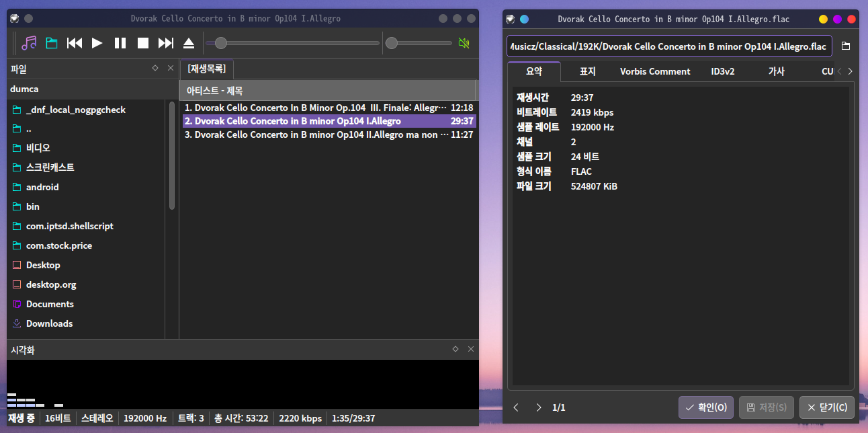The image size is (868, 433).
Task: Start playback with the Play button
Action: (x=97, y=44)
